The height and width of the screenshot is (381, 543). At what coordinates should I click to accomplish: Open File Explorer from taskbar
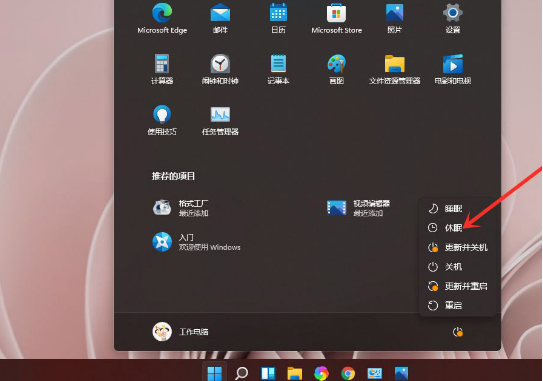pos(295,373)
